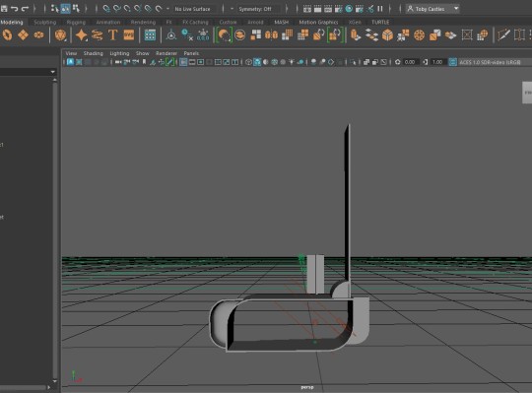Enable snap to curves magnet icon
The width and height of the screenshot is (532, 393).
pos(116,9)
